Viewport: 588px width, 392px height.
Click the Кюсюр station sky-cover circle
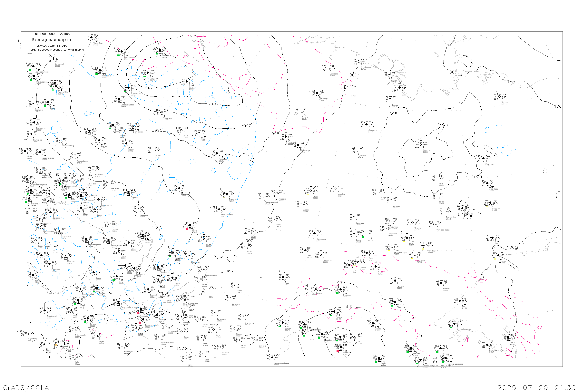pyautogui.click(x=390, y=99)
